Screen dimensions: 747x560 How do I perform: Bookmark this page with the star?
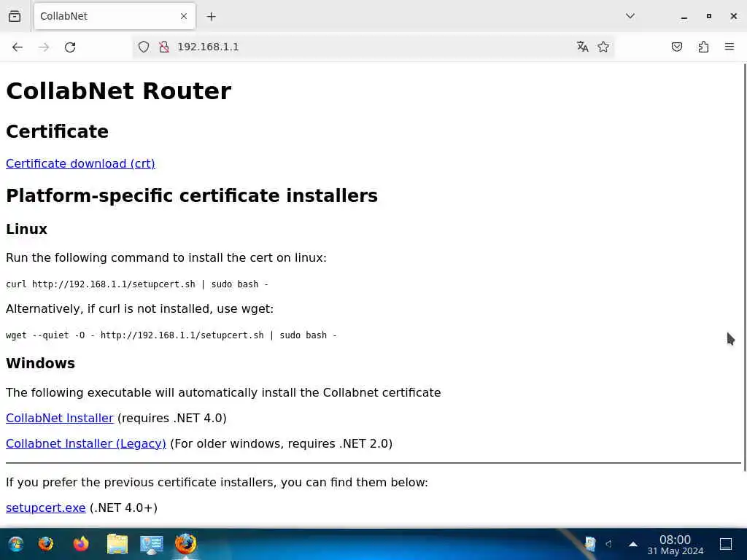click(x=603, y=47)
